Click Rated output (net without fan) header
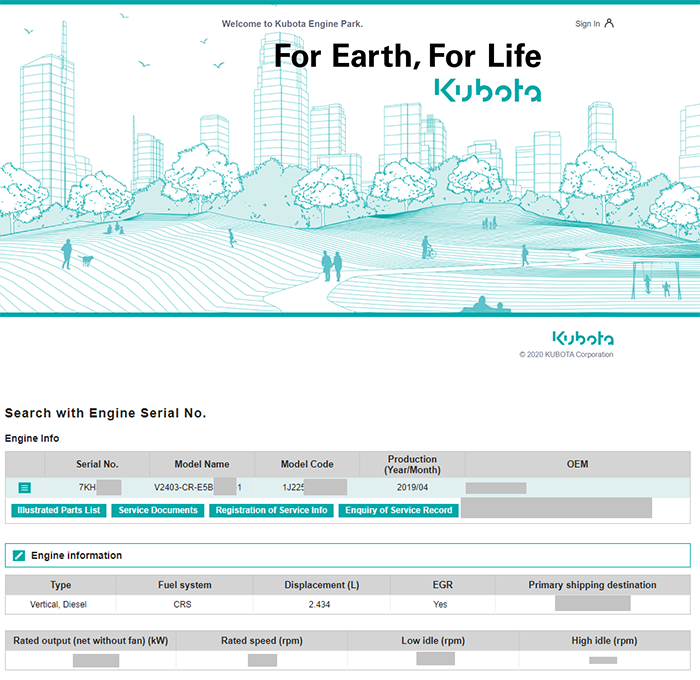 [x=91, y=641]
